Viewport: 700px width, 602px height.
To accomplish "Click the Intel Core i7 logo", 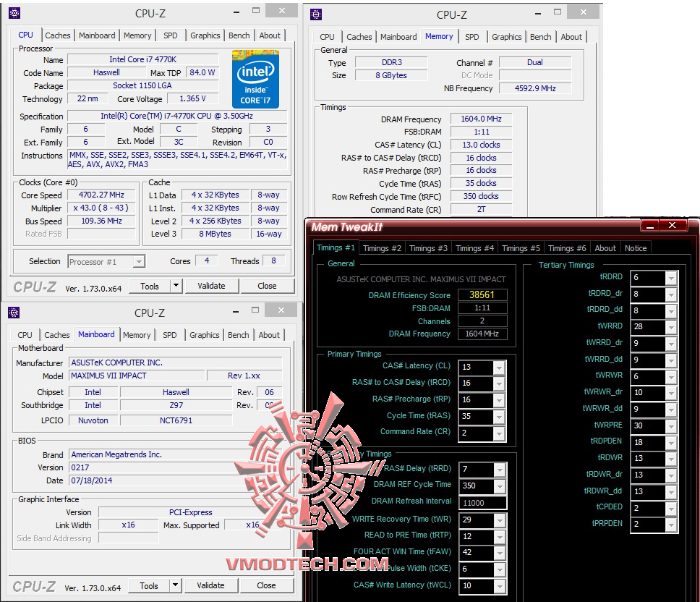I will pos(255,79).
